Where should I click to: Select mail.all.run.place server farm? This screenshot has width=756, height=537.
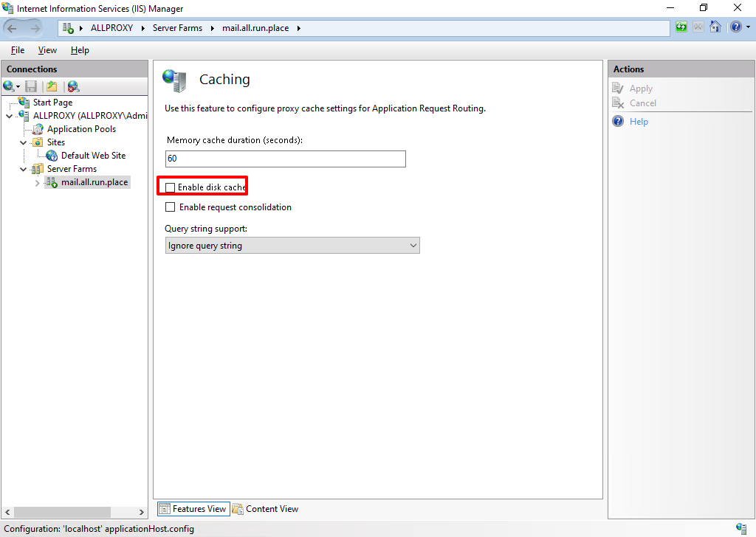click(94, 182)
